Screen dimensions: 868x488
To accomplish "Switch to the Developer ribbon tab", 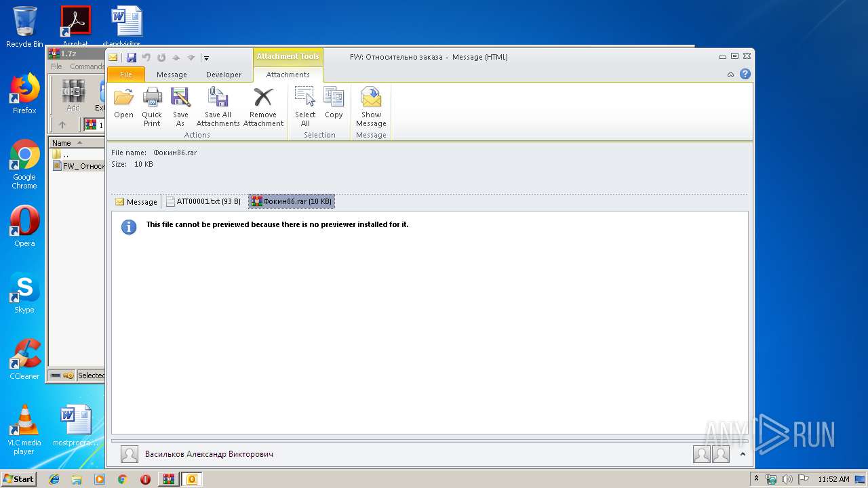I will tap(224, 75).
